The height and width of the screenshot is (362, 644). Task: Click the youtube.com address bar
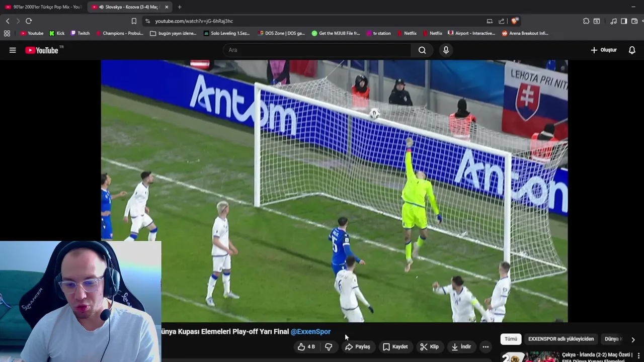click(x=317, y=21)
